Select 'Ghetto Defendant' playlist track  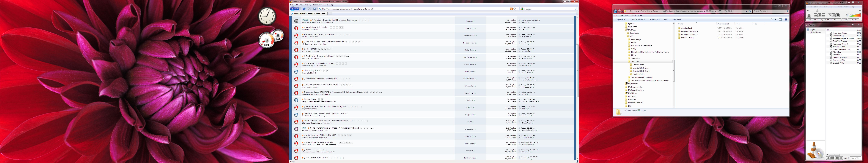pos(840,57)
